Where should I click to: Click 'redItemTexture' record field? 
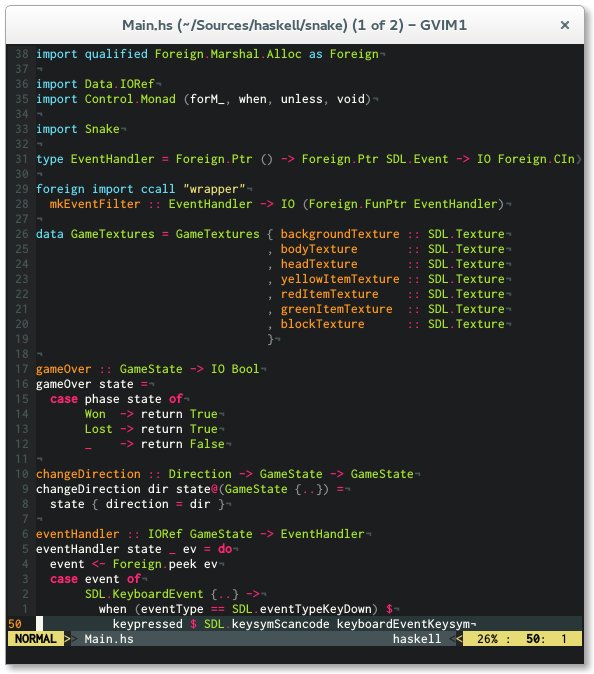(x=330, y=294)
